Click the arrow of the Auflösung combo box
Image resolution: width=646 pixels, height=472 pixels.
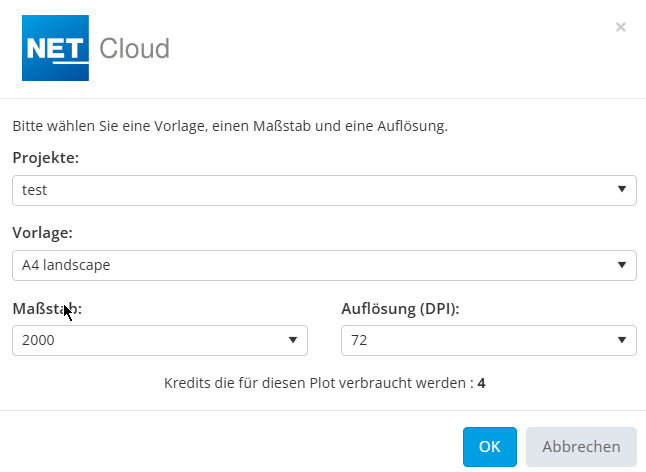click(x=622, y=341)
